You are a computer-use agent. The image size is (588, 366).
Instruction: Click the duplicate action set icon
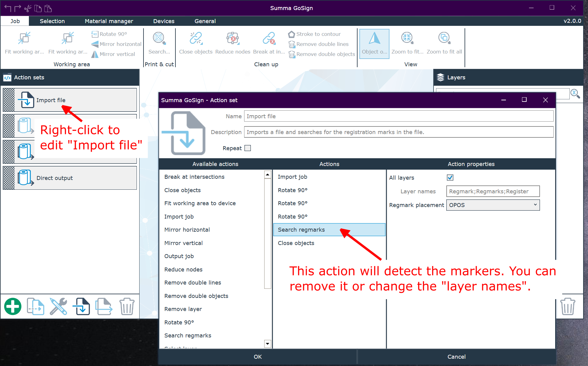point(36,306)
